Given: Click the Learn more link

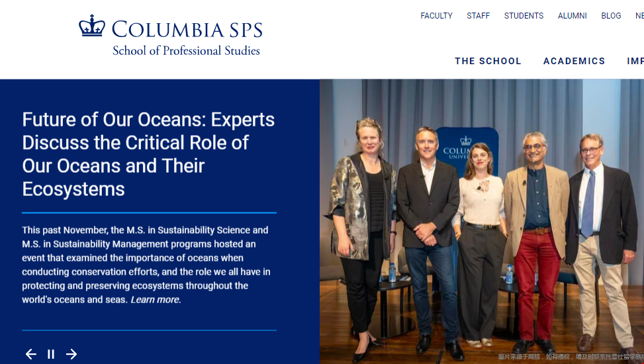Looking at the screenshot, I should [x=156, y=300].
